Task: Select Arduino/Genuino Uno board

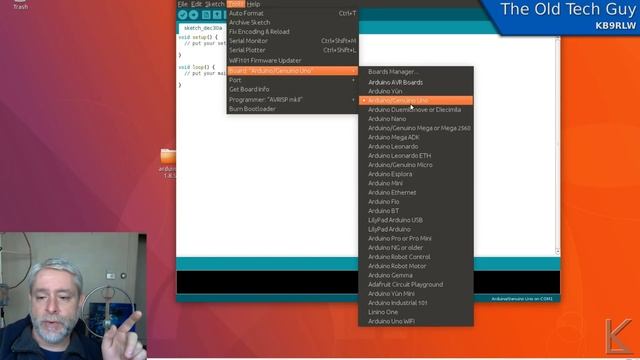Action: 416,100
